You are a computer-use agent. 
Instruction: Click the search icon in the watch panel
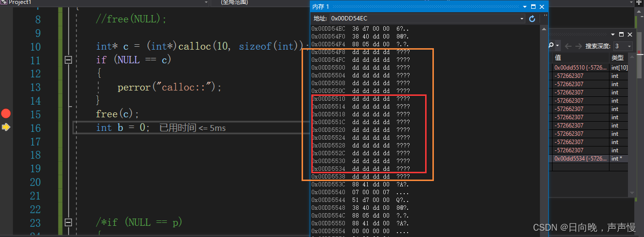coord(552,46)
